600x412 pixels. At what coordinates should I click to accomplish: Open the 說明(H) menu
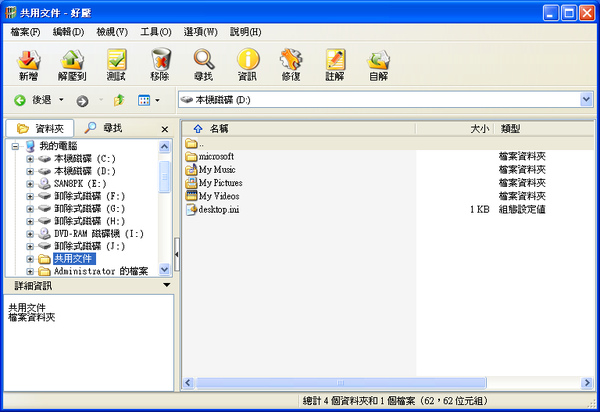(x=246, y=32)
